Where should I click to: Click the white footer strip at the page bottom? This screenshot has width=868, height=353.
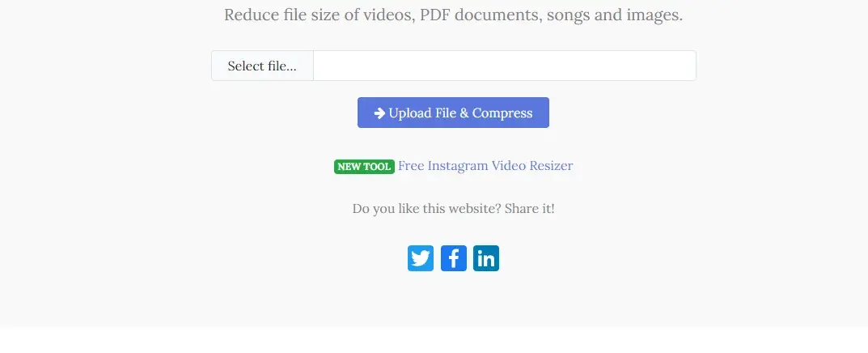tap(434, 340)
